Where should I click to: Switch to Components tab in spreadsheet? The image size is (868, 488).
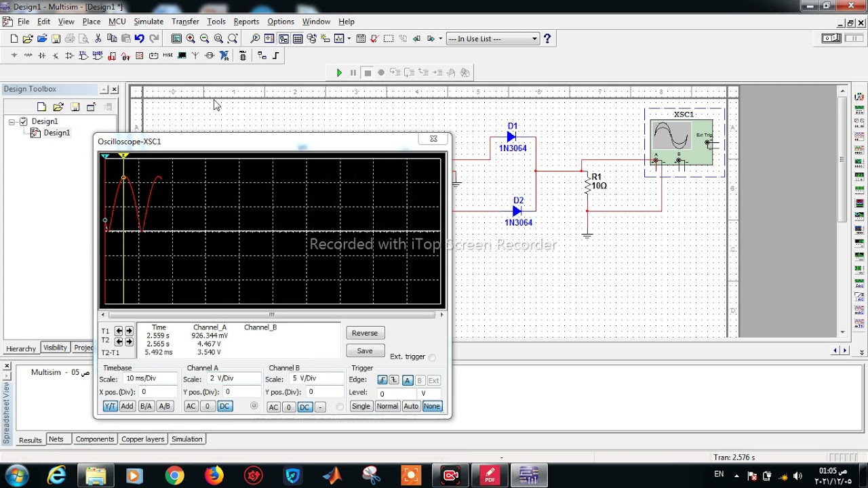tap(94, 439)
